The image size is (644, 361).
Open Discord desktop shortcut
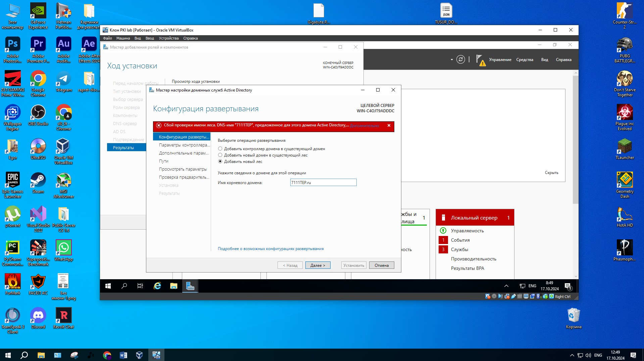click(38, 318)
